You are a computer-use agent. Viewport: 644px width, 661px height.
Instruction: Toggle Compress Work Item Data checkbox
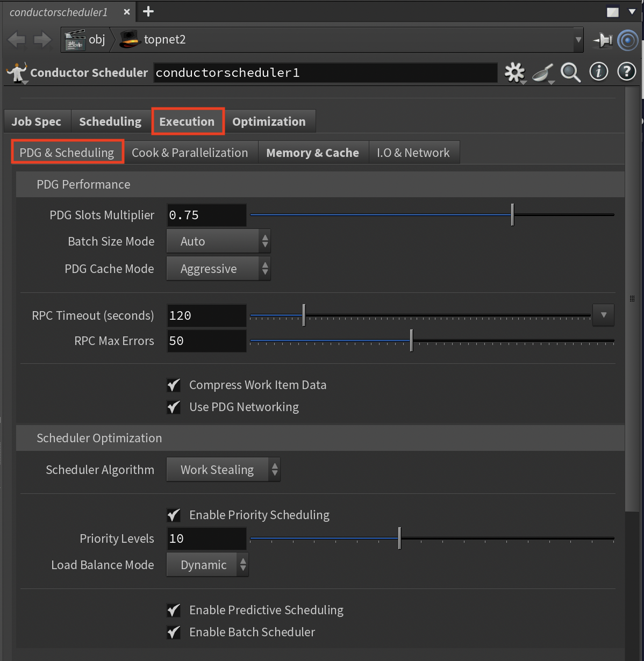coord(174,385)
